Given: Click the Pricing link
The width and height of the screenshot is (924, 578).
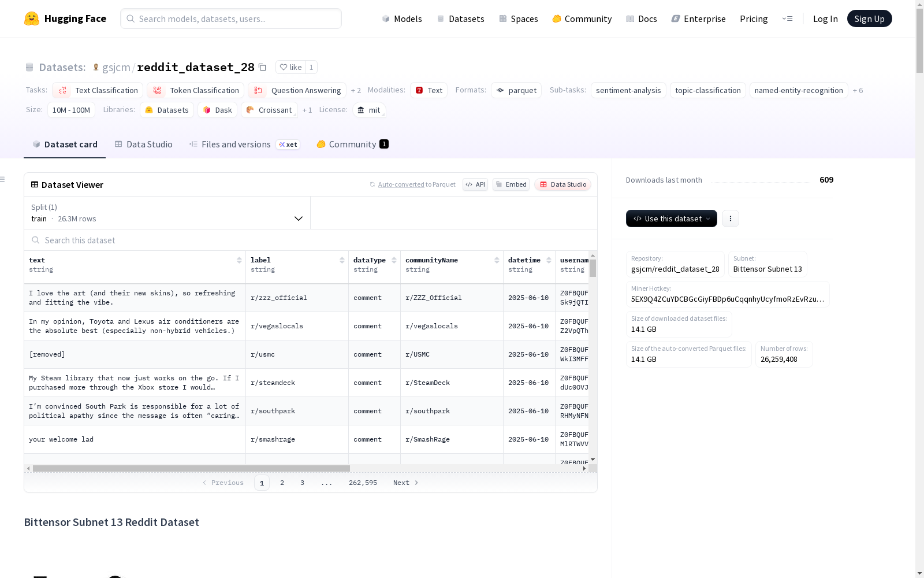Looking at the screenshot, I should click(754, 18).
